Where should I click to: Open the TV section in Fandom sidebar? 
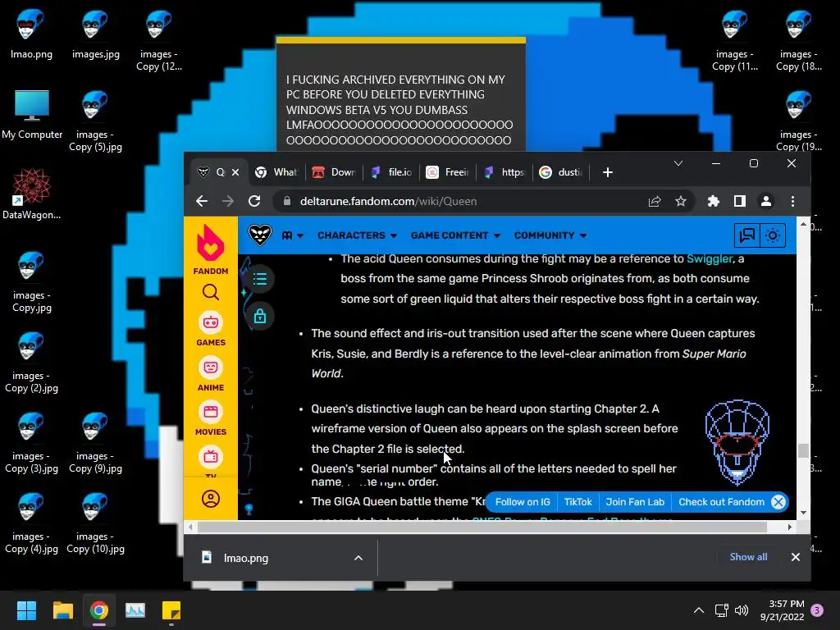click(211, 461)
